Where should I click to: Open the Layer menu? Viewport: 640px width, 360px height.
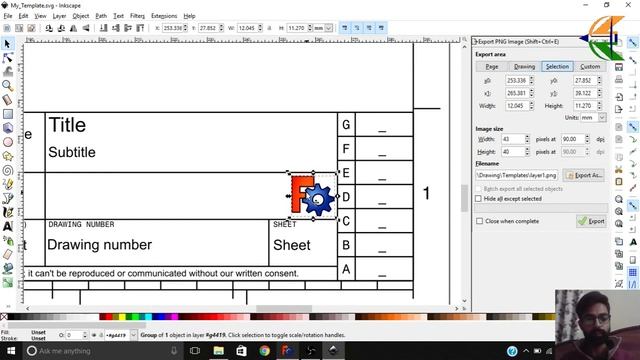[x=59, y=16]
